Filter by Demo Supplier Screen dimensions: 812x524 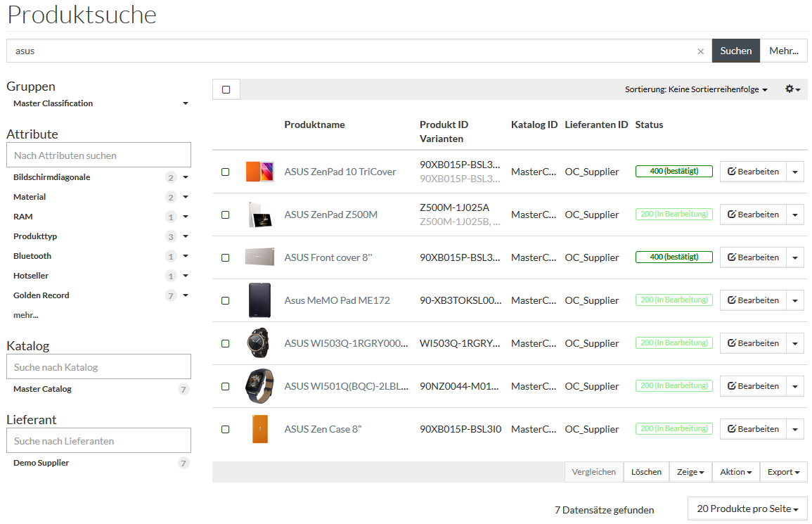(x=41, y=463)
